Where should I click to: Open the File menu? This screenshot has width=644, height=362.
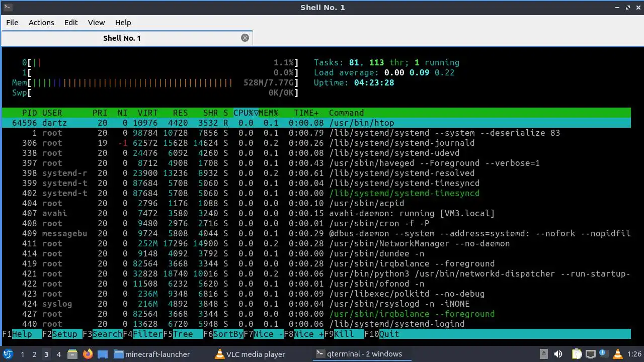pyautogui.click(x=12, y=22)
